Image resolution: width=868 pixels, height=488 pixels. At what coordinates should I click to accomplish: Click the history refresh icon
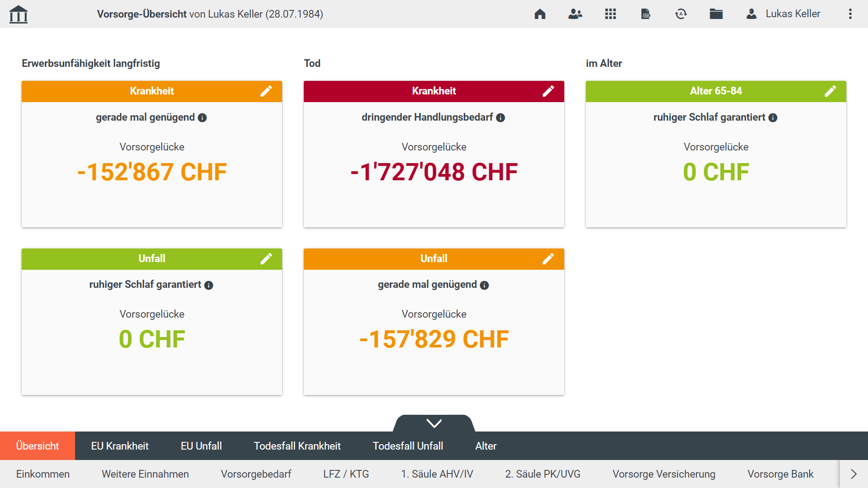coord(681,14)
